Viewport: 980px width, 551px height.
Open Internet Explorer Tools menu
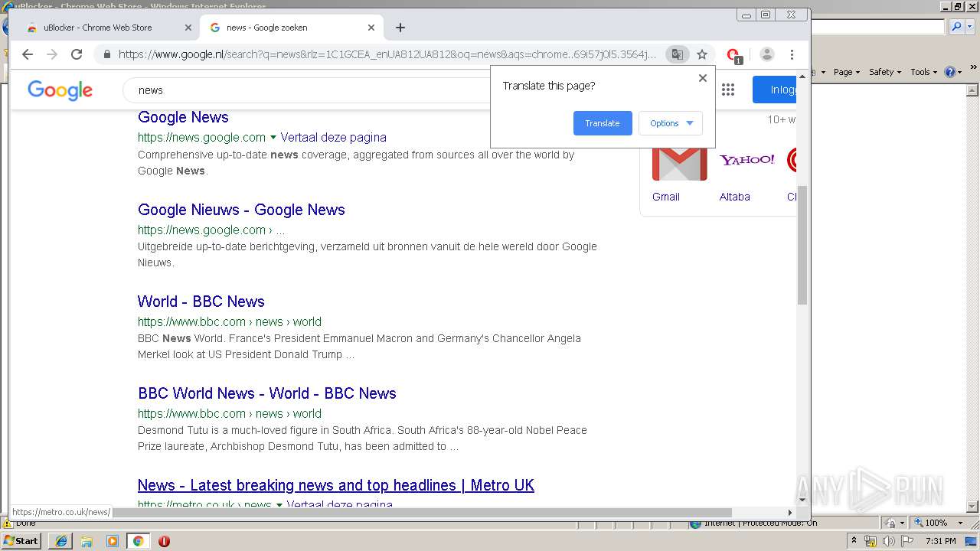click(923, 72)
